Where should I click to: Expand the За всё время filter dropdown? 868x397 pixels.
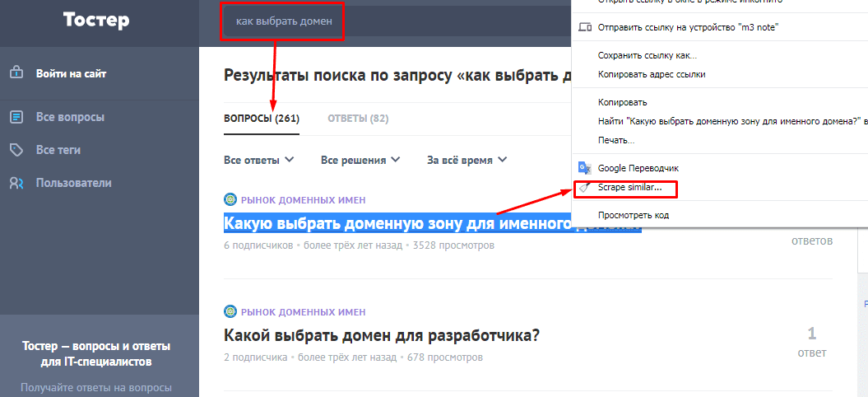tap(466, 161)
